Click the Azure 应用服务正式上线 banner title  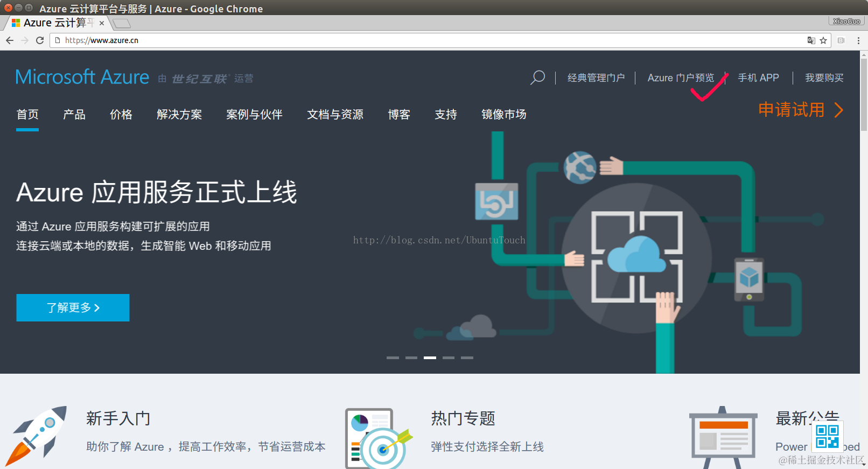(x=157, y=192)
